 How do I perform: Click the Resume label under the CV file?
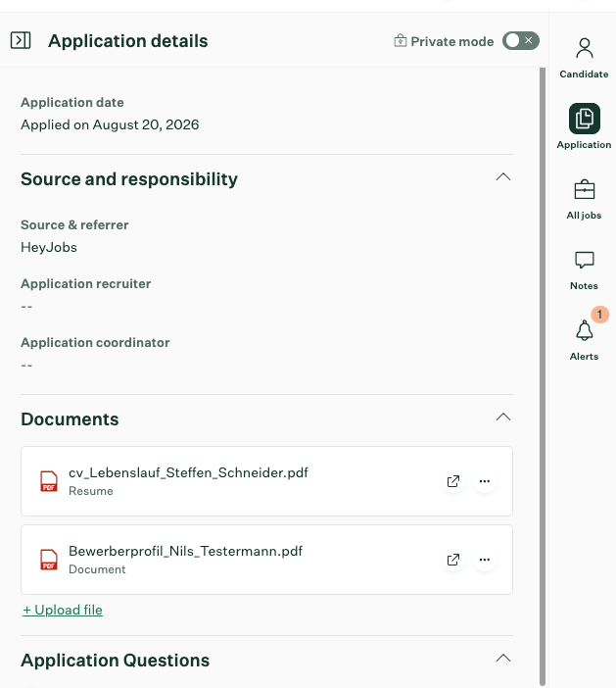pos(91,491)
